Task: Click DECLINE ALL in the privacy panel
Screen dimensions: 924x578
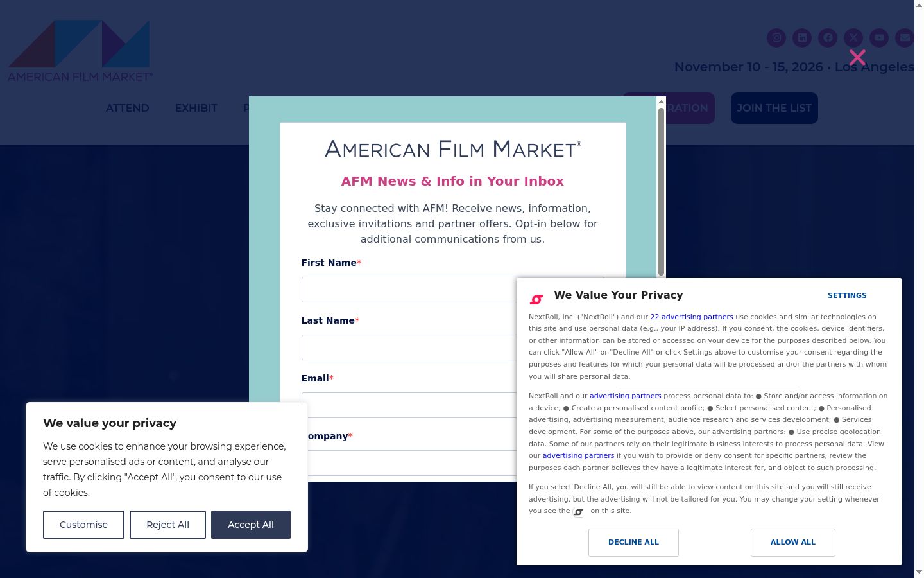Action: click(633, 542)
